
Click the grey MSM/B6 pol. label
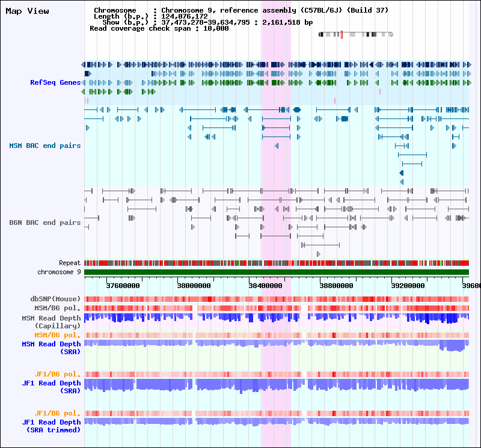[57, 308]
